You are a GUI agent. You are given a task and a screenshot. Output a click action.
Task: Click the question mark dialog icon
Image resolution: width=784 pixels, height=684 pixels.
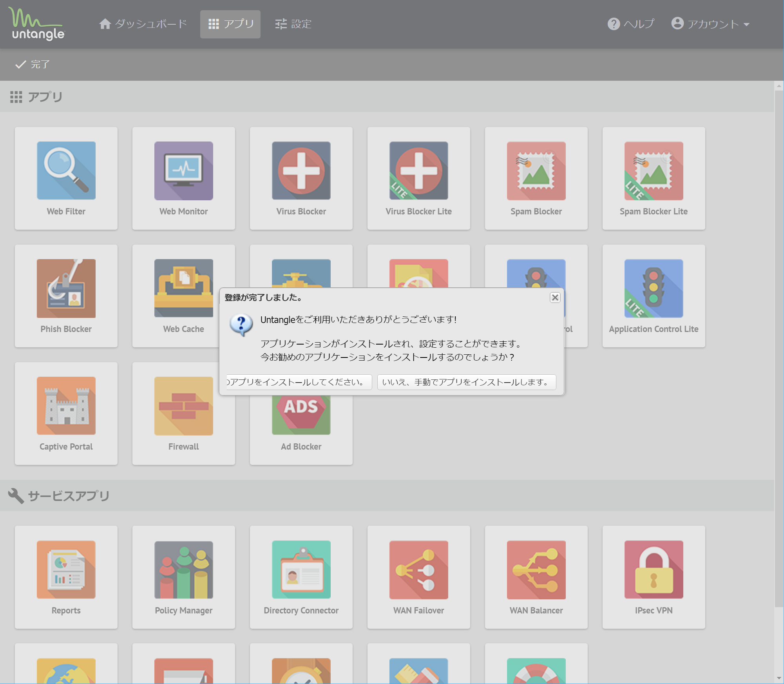tap(241, 325)
